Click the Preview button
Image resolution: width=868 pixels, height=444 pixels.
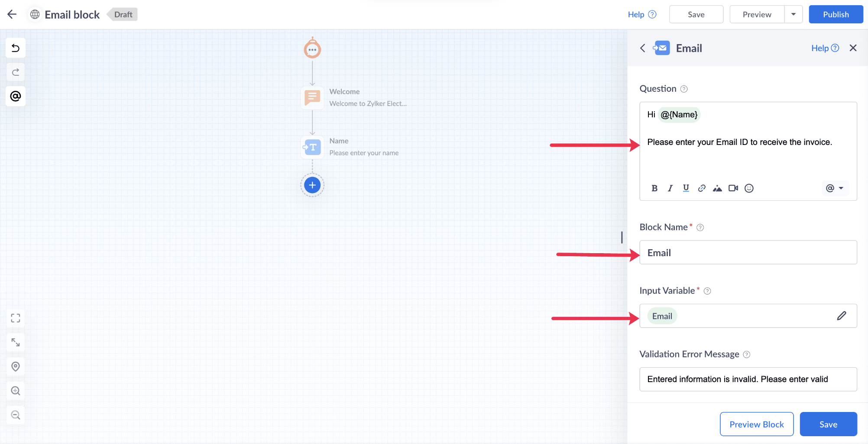pos(757,14)
